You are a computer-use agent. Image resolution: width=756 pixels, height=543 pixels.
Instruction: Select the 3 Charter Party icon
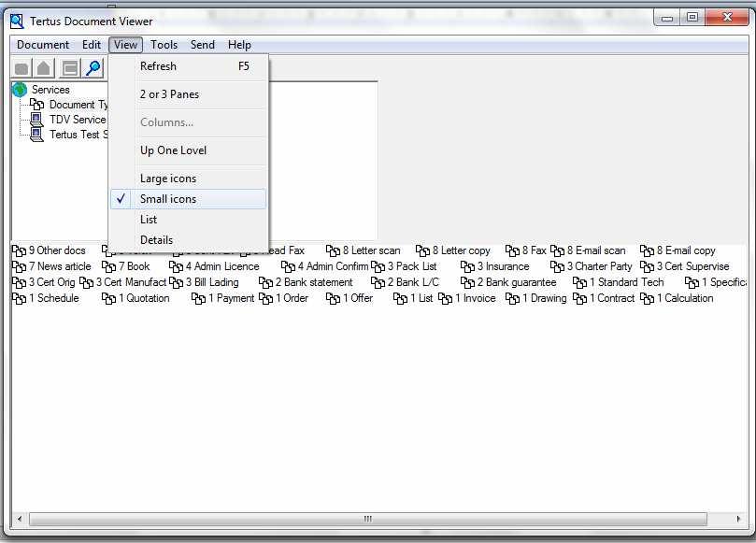[557, 266]
